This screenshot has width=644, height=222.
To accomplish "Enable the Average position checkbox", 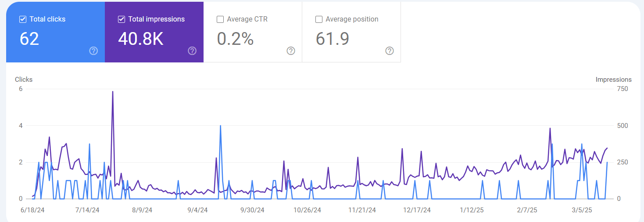I will coord(319,19).
